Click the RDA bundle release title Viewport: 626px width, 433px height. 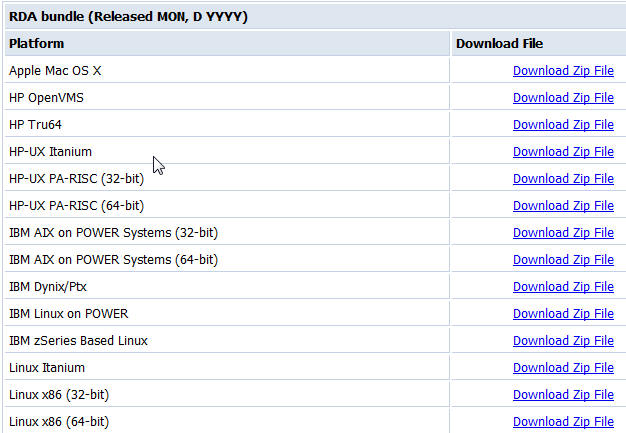128,17
